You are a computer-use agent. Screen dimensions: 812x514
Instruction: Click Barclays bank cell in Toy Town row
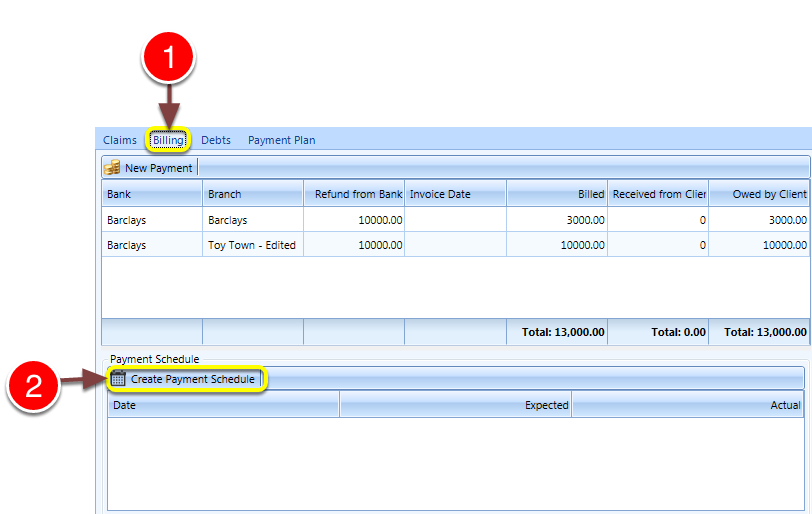(152, 245)
